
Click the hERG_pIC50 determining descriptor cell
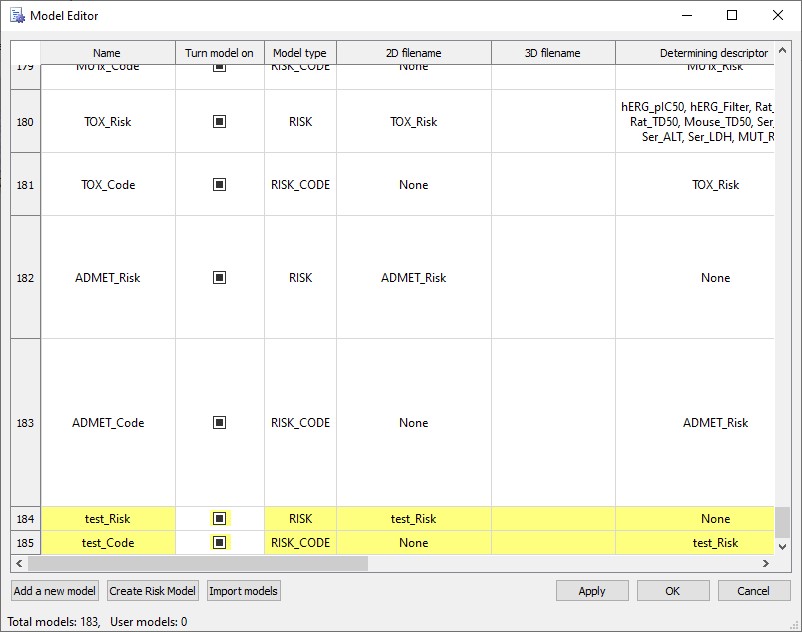tap(695, 122)
